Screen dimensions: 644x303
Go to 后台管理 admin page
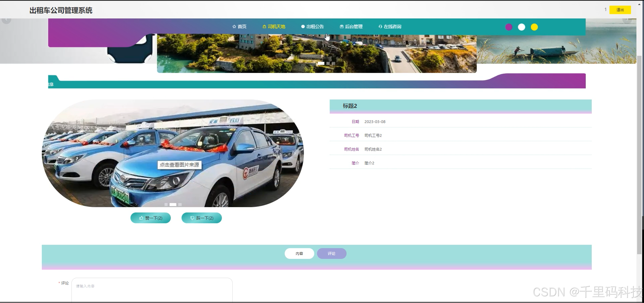point(351,26)
